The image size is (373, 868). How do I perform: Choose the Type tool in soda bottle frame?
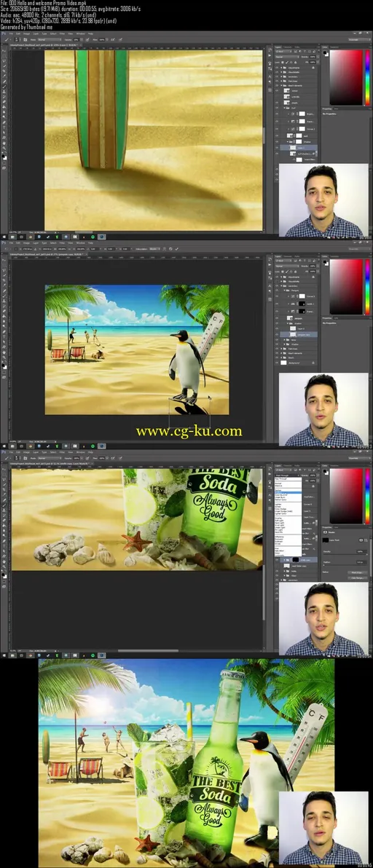[4, 546]
